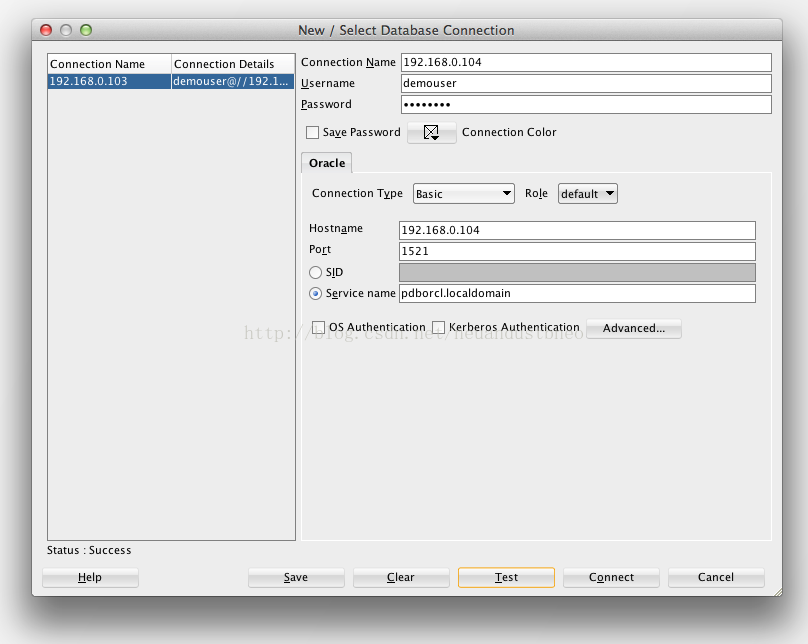Click into the Username field
The width and height of the screenshot is (808, 644).
586,83
